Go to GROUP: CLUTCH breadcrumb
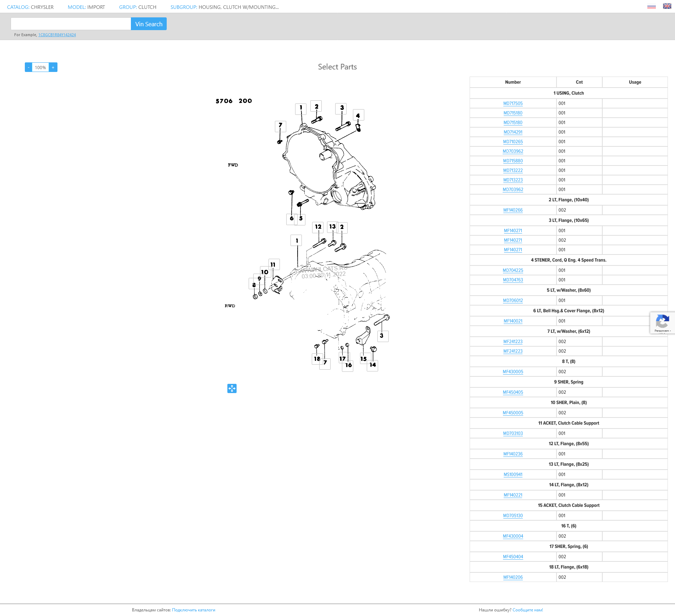675x616 pixels. (x=138, y=7)
